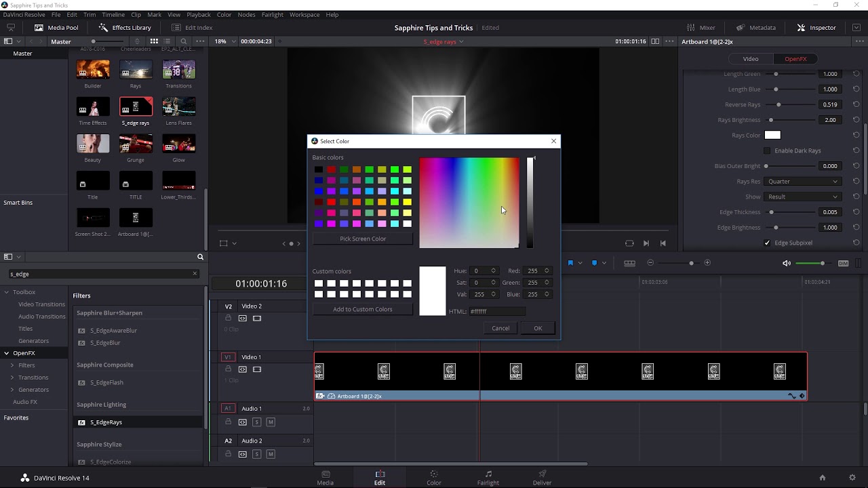Switch to the Color page
This screenshot has height=488, width=868.
(434, 478)
